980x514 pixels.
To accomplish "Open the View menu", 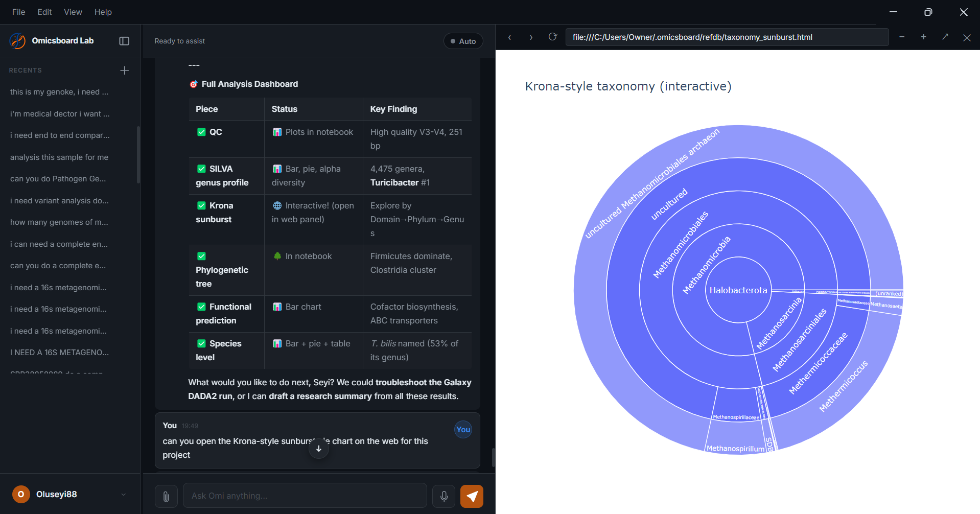I will (x=73, y=12).
